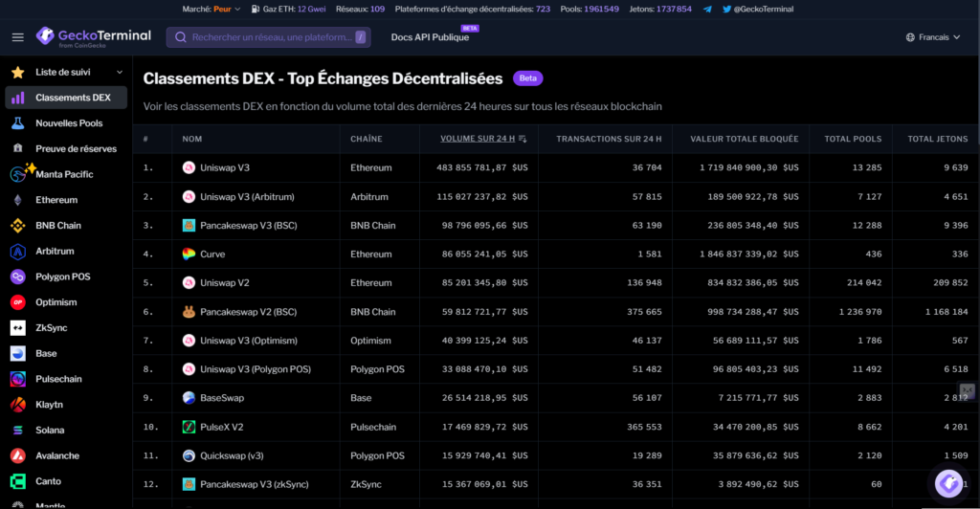Click the Avalanche network icon
The width and height of the screenshot is (980, 509).
(17, 456)
